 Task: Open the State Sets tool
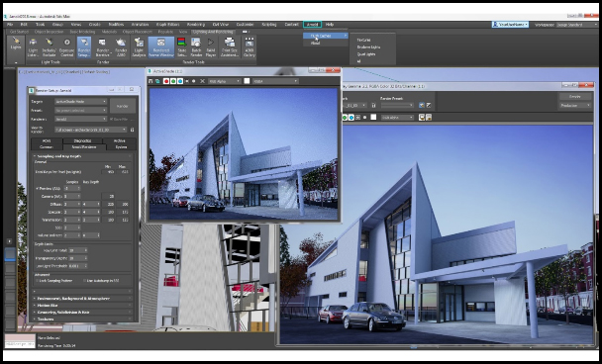click(182, 47)
